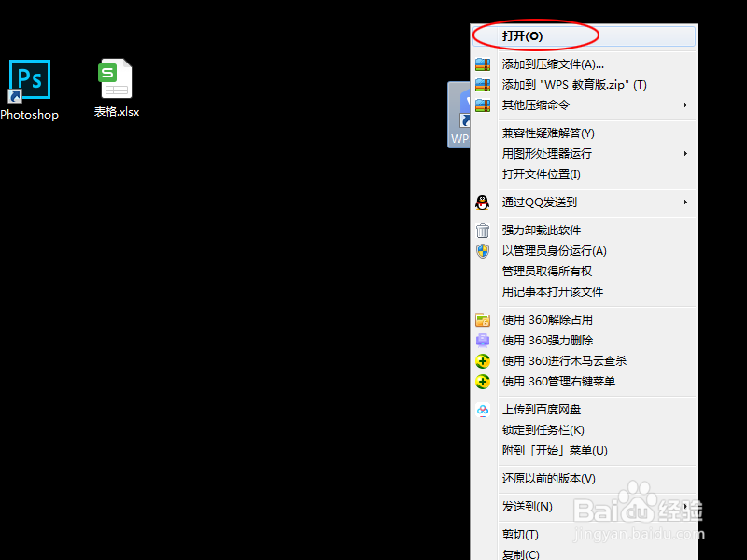Select 使用 360强力删除 menu item

tap(584, 341)
